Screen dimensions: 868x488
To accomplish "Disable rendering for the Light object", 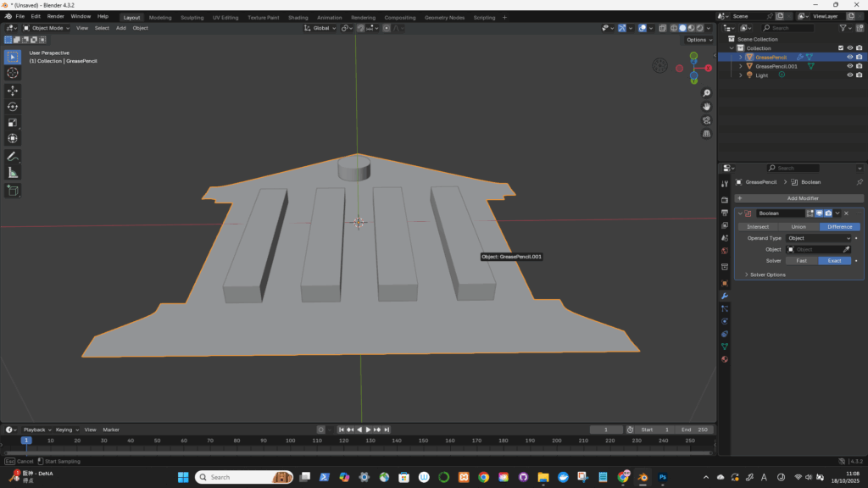I will [x=860, y=75].
